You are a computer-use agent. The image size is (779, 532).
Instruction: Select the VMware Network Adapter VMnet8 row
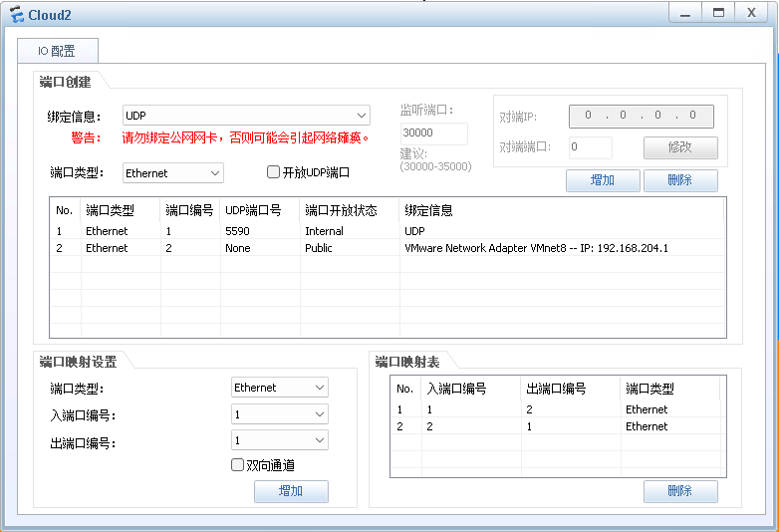point(388,248)
